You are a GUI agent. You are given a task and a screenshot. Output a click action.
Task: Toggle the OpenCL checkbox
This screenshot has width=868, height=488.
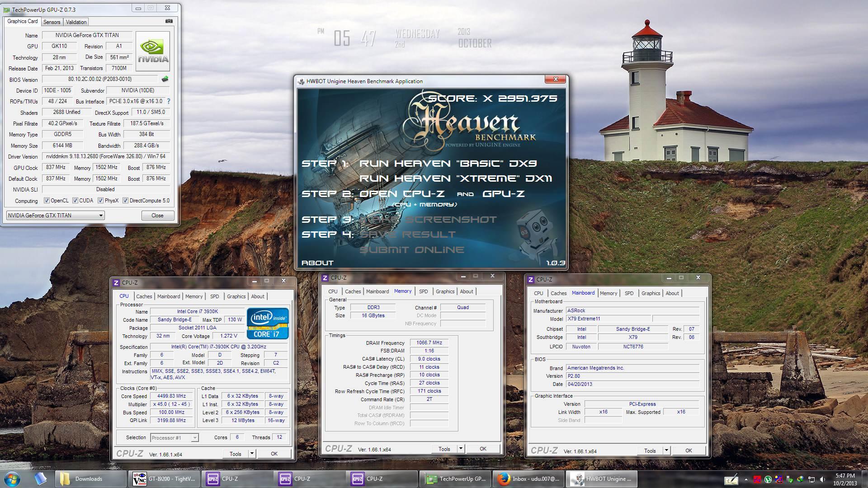pyautogui.click(x=47, y=201)
